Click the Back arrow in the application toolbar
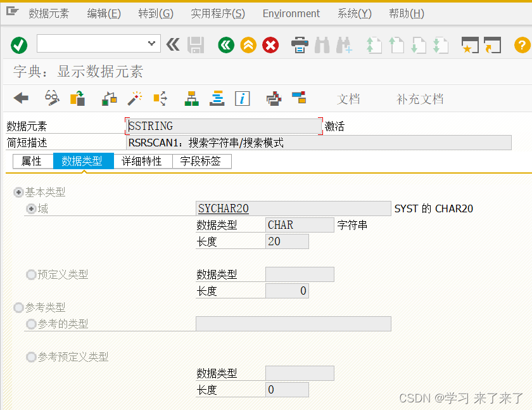 point(21,98)
